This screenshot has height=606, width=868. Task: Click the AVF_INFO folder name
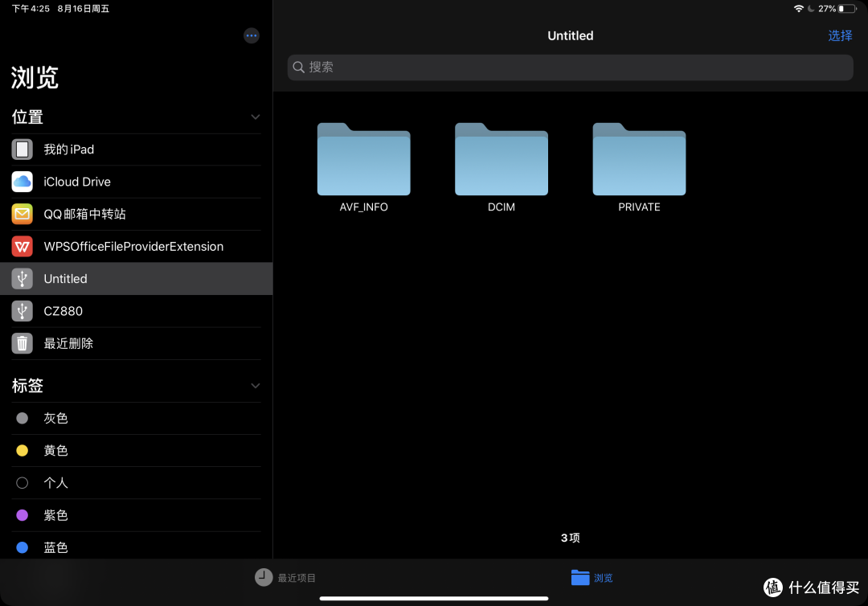[x=364, y=207]
